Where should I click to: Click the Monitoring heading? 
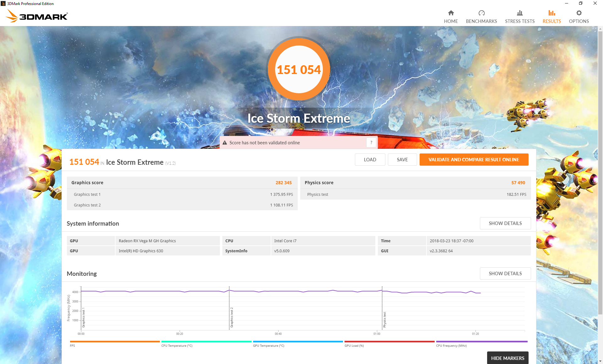point(82,274)
